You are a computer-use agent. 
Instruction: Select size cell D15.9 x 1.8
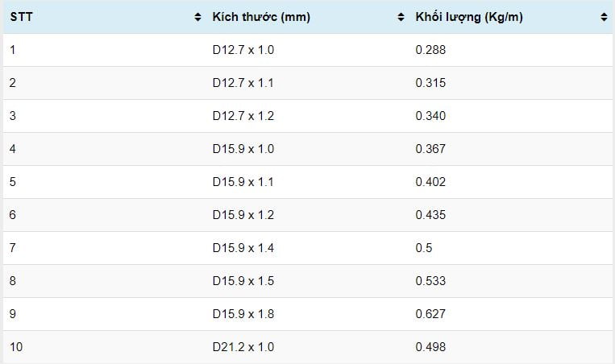tap(243, 314)
